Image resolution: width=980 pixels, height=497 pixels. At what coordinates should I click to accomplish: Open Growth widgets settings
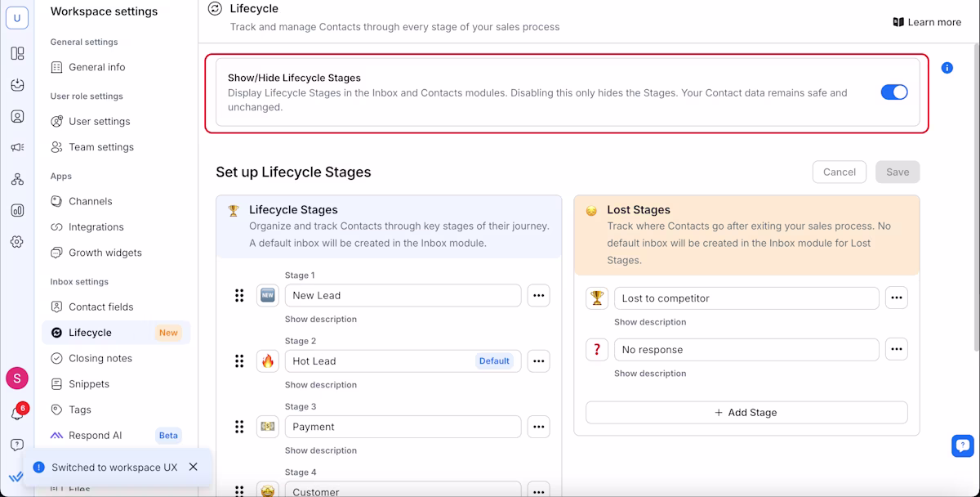click(x=116, y=253)
